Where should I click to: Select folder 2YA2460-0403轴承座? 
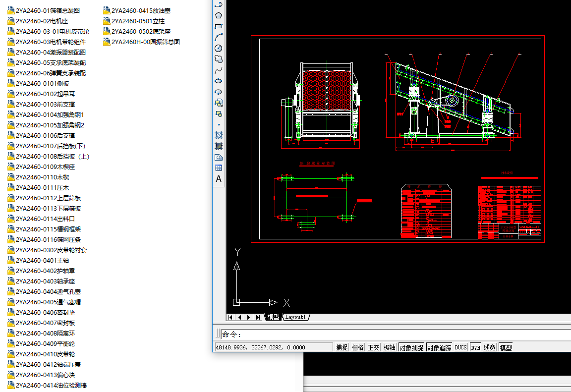click(x=41, y=281)
